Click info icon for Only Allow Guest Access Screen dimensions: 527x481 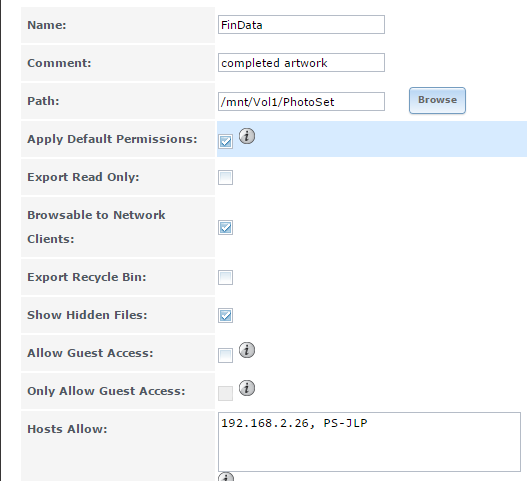click(247, 388)
